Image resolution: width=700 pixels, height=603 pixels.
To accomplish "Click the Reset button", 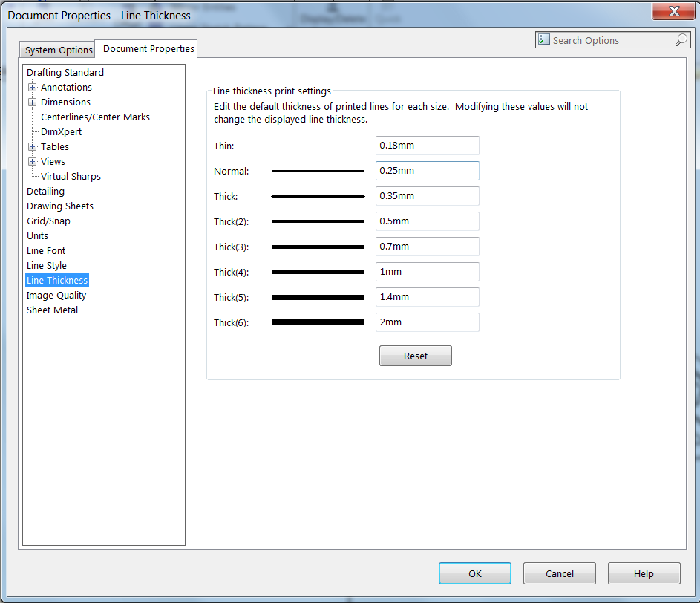I will coord(415,356).
